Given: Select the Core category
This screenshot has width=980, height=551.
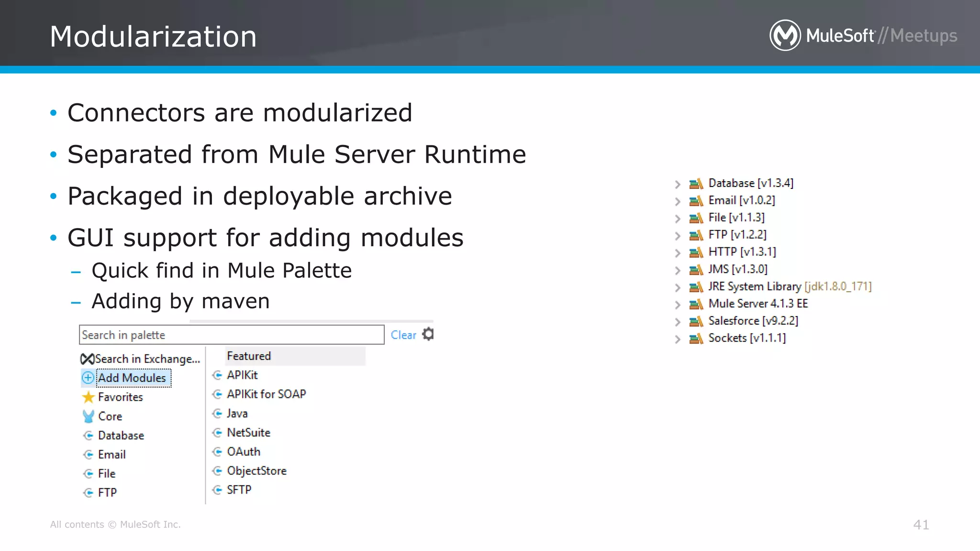Looking at the screenshot, I should coord(110,416).
